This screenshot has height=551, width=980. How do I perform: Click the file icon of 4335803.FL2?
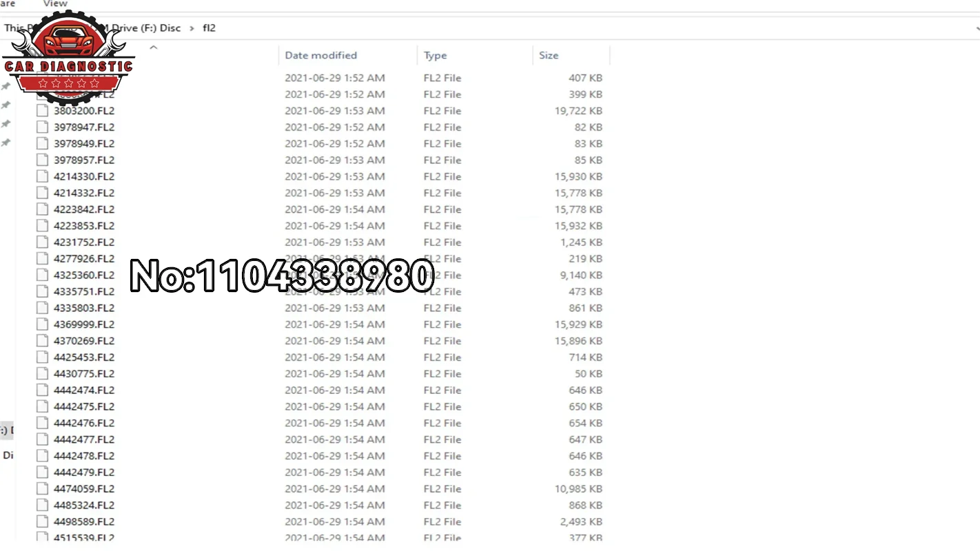click(x=43, y=308)
